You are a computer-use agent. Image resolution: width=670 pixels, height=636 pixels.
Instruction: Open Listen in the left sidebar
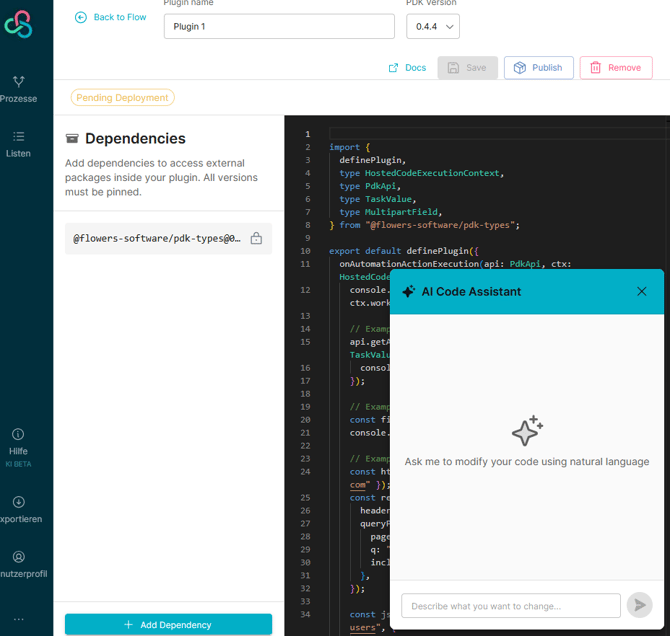[19, 143]
